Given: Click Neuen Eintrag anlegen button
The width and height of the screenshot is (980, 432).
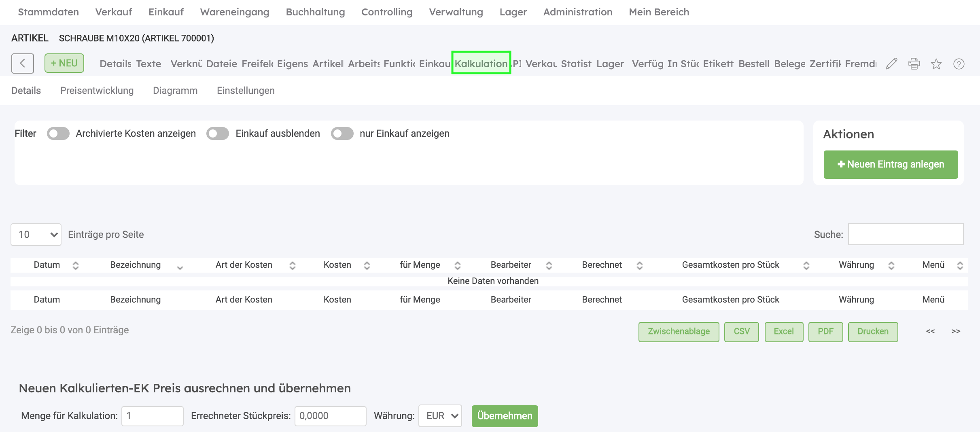Looking at the screenshot, I should click(x=891, y=165).
